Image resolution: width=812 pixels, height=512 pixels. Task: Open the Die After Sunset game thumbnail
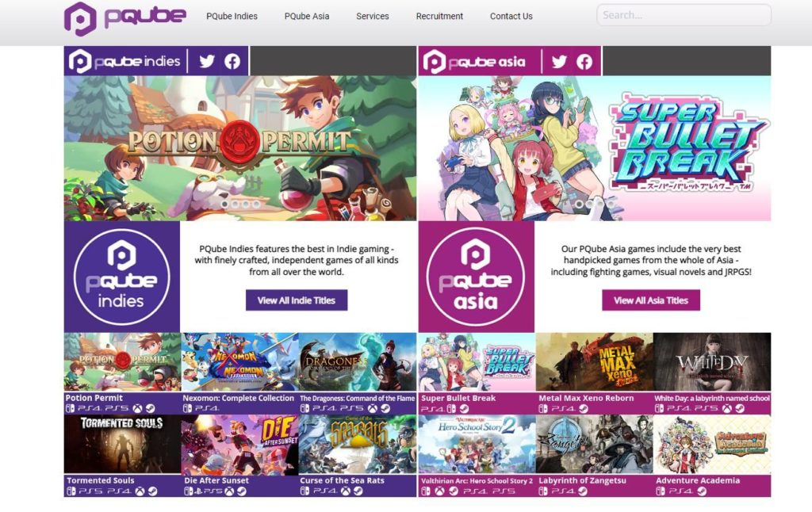tap(239, 445)
